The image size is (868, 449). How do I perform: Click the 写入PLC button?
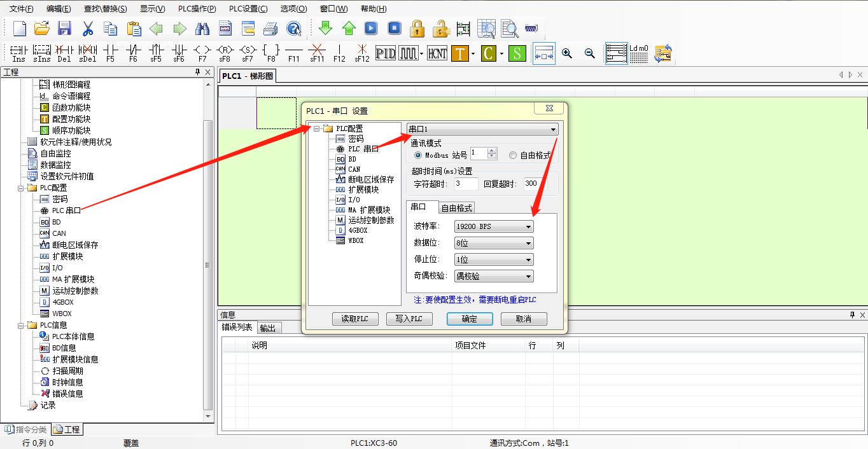(x=409, y=319)
